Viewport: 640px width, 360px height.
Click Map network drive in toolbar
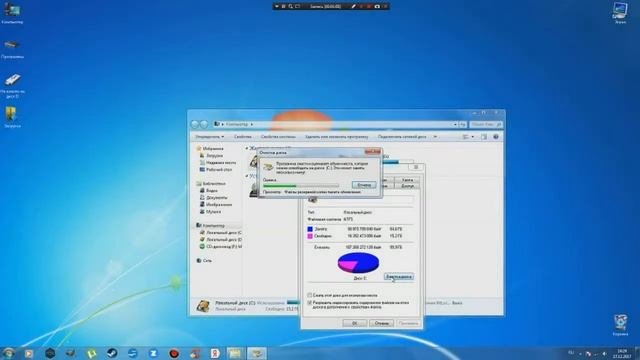pyautogui.click(x=402, y=137)
